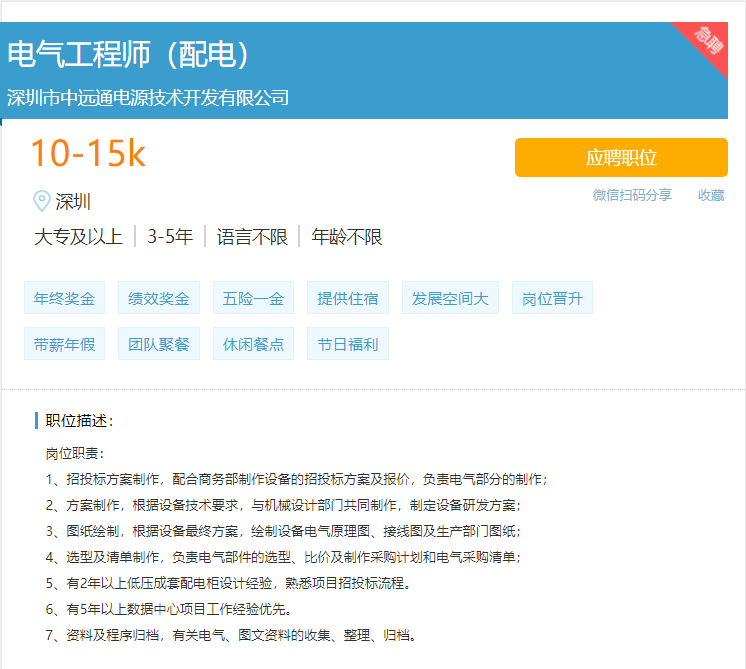Click the 应聘职位 apply button

click(x=621, y=157)
